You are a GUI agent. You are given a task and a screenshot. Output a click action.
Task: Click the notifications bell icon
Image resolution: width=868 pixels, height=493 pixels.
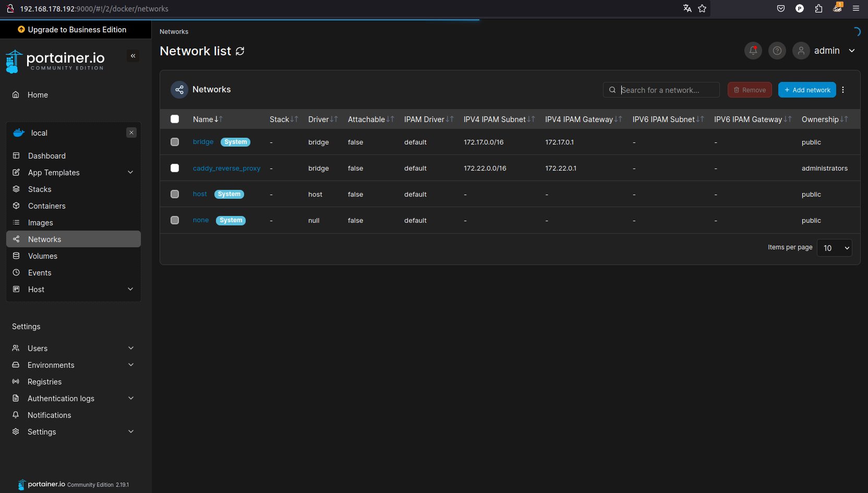[753, 51]
